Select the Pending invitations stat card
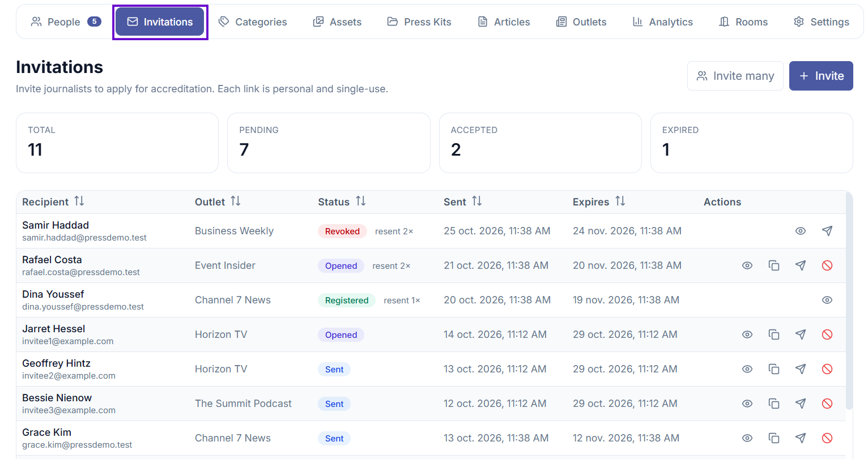Image resolution: width=868 pixels, height=459 pixels. 329,143
